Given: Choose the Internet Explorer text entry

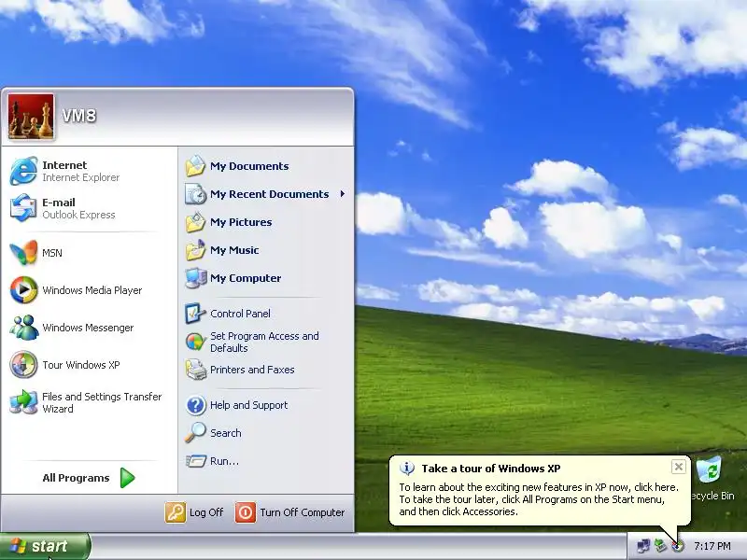Looking at the screenshot, I should coord(80,177).
